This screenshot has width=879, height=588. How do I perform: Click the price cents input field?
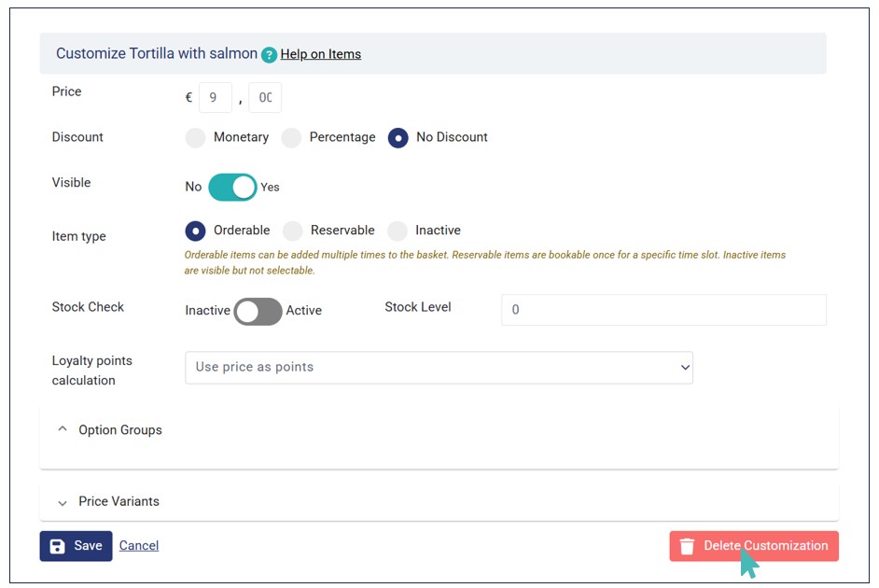[265, 98]
